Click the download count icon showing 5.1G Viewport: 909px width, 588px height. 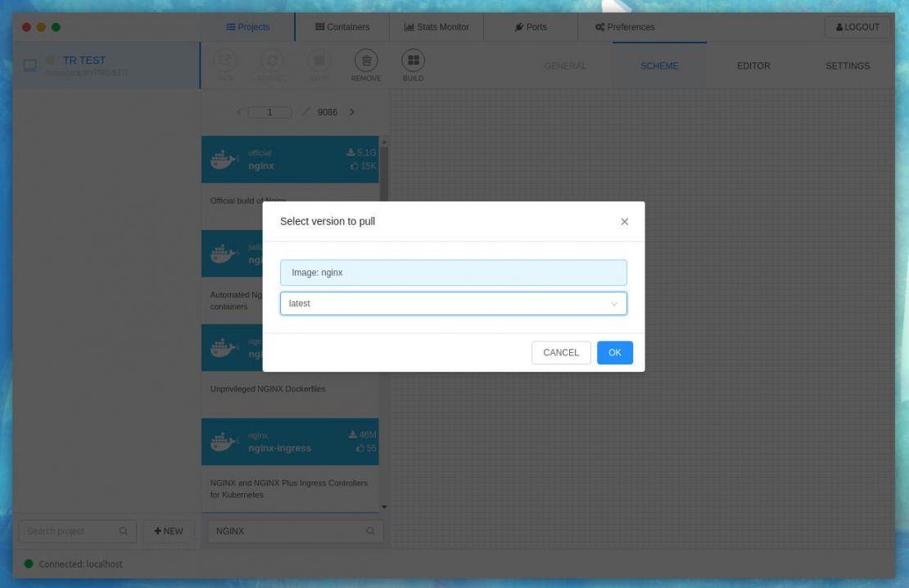(351, 151)
